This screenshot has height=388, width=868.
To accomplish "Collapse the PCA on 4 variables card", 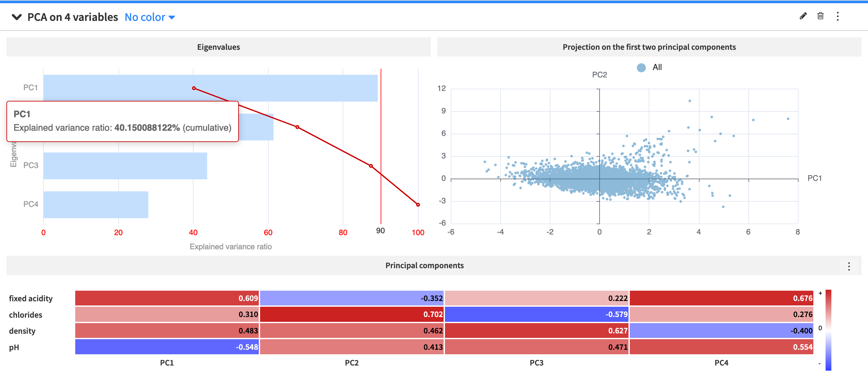I will click(x=16, y=17).
